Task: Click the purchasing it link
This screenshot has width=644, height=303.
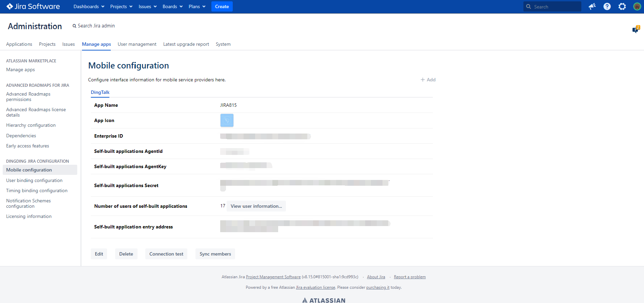Action: [378, 287]
